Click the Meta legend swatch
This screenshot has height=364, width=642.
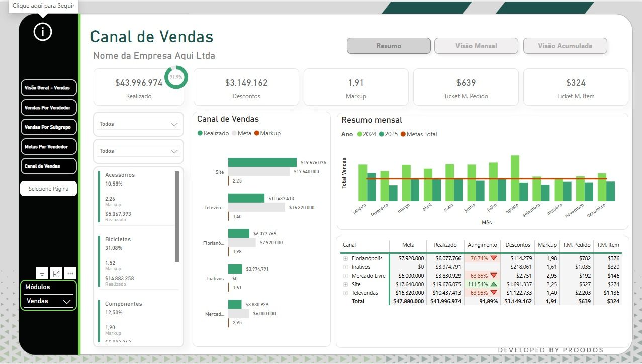234,133
